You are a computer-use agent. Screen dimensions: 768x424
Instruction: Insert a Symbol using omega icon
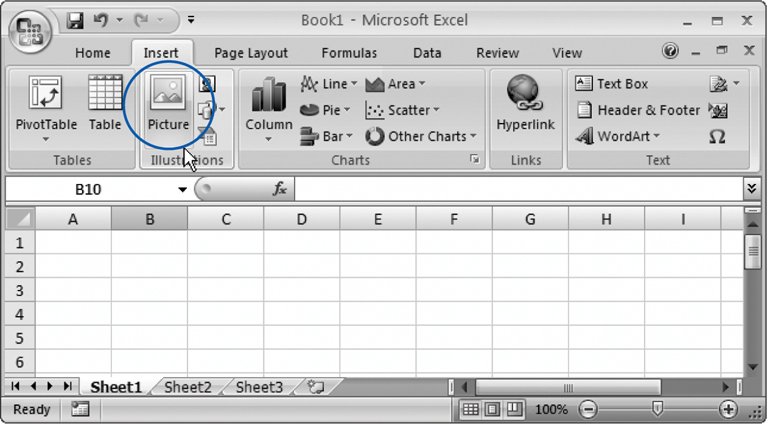[x=717, y=137]
